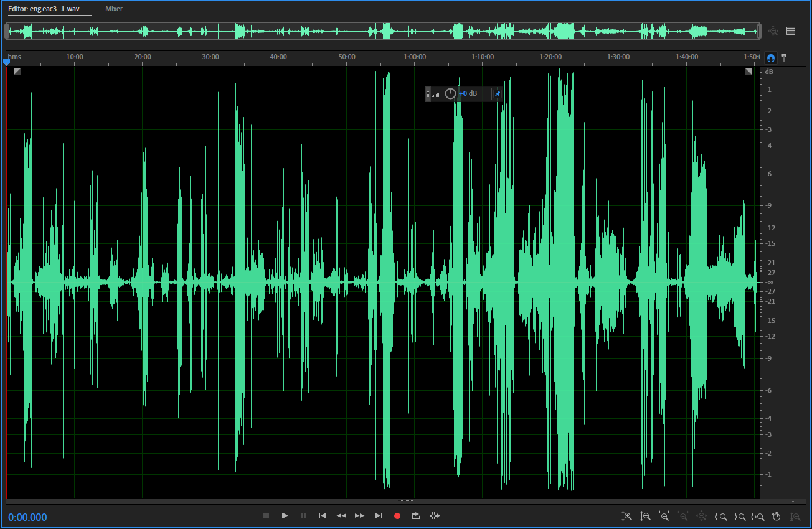Adjust the HUD amplitude gain knob
Viewport: 812px width, 529px height.
pyautogui.click(x=450, y=94)
